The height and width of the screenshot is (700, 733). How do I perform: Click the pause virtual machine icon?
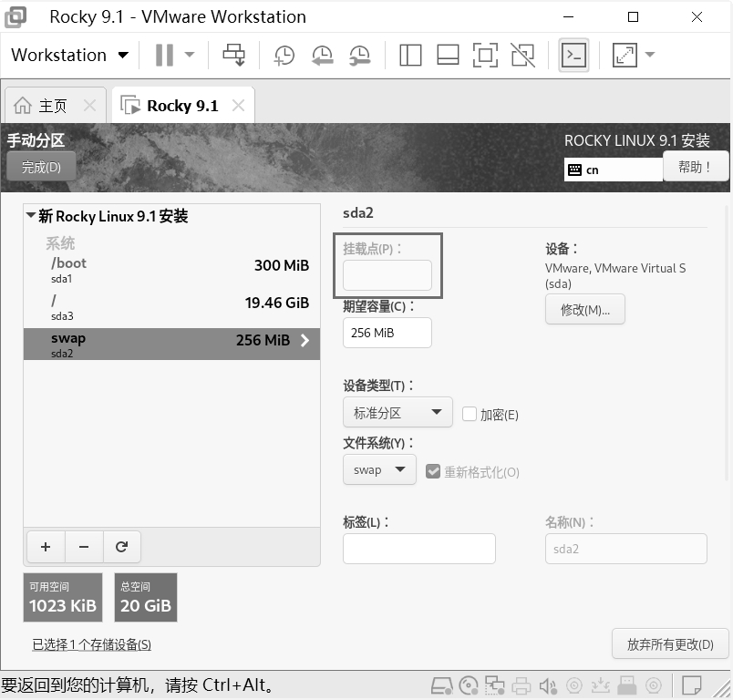coord(164,55)
